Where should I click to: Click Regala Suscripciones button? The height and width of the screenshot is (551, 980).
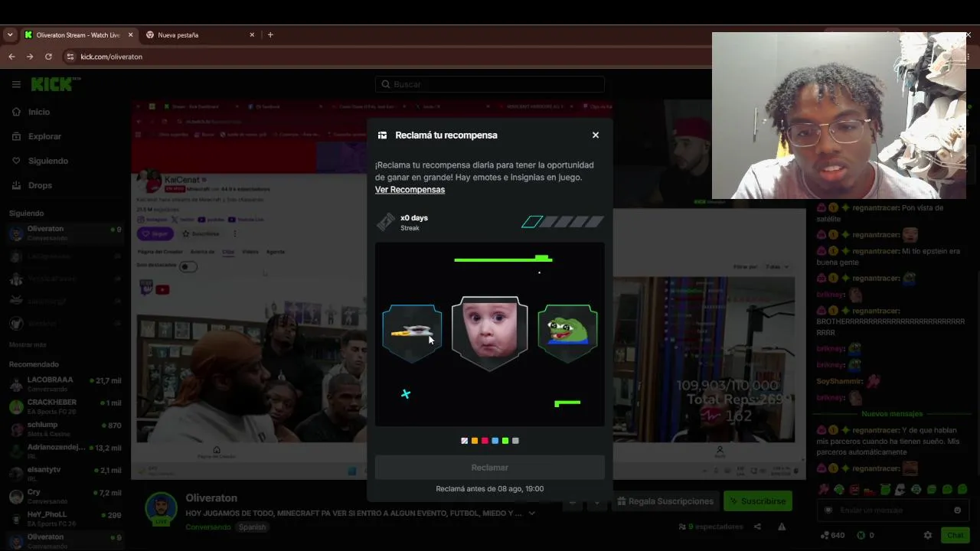point(665,501)
